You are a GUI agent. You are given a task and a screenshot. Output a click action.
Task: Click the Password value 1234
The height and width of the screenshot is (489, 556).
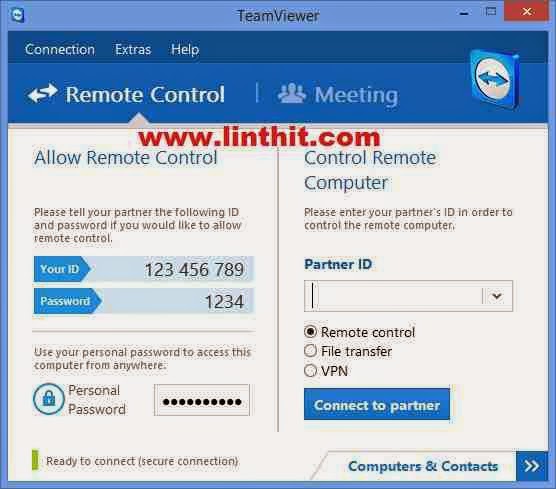click(224, 302)
